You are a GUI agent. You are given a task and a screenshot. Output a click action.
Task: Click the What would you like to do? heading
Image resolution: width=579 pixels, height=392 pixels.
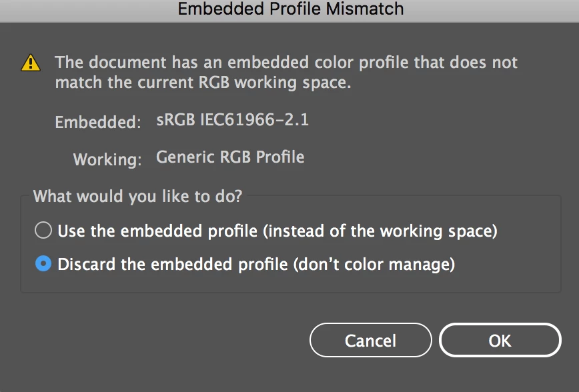(137, 196)
